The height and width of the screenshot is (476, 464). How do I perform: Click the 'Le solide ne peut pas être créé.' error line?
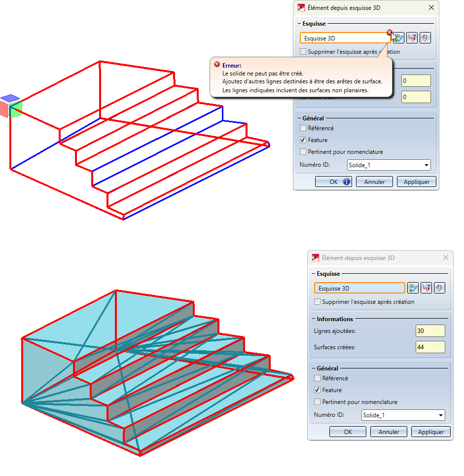tap(263, 73)
